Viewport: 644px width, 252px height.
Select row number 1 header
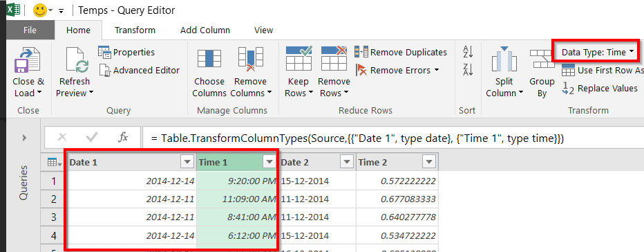pyautogui.click(x=53, y=181)
